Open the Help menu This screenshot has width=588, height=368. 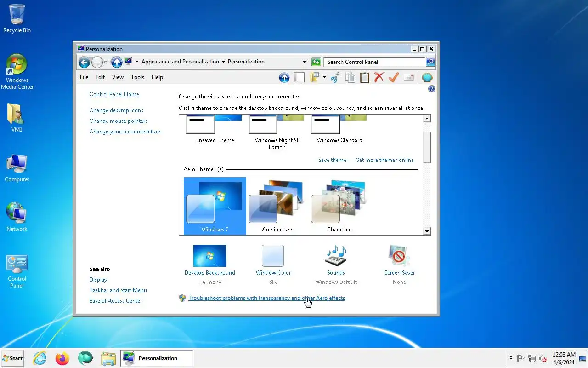click(x=157, y=77)
